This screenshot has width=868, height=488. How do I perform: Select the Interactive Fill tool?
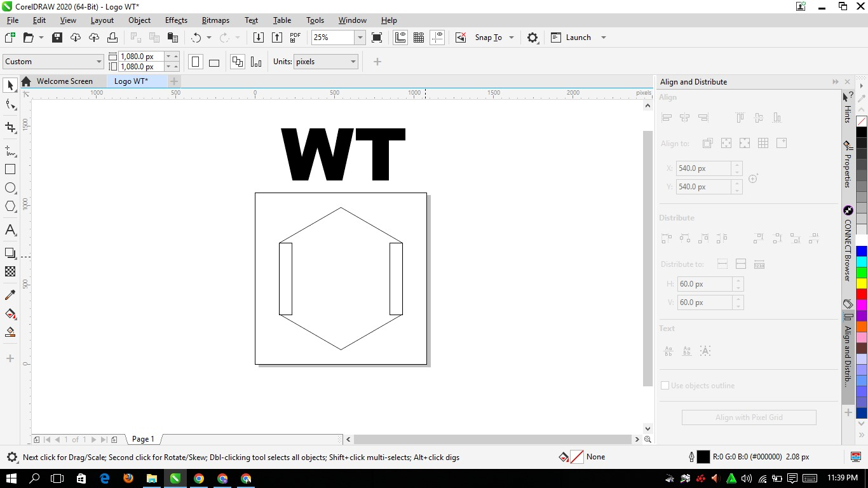click(10, 314)
